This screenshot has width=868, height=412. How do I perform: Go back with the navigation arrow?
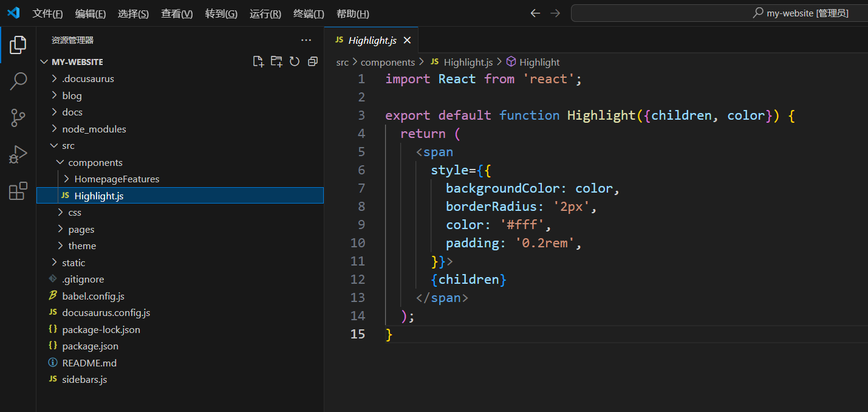tap(535, 13)
